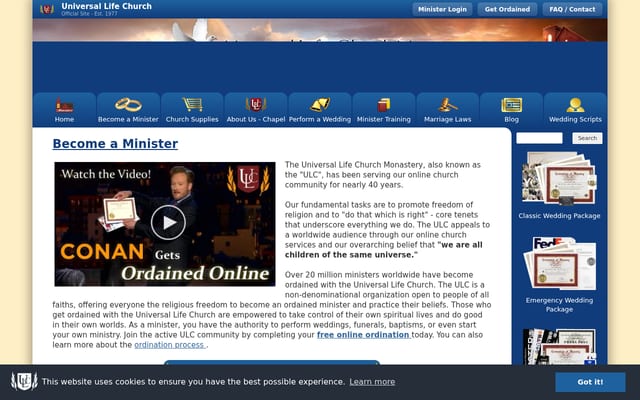Image resolution: width=640 pixels, height=400 pixels.
Task: Open the FAQ / Contact button
Action: click(572, 9)
